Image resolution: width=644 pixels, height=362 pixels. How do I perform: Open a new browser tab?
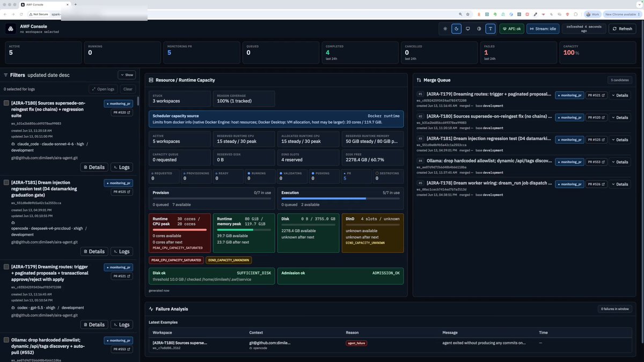point(75,4)
